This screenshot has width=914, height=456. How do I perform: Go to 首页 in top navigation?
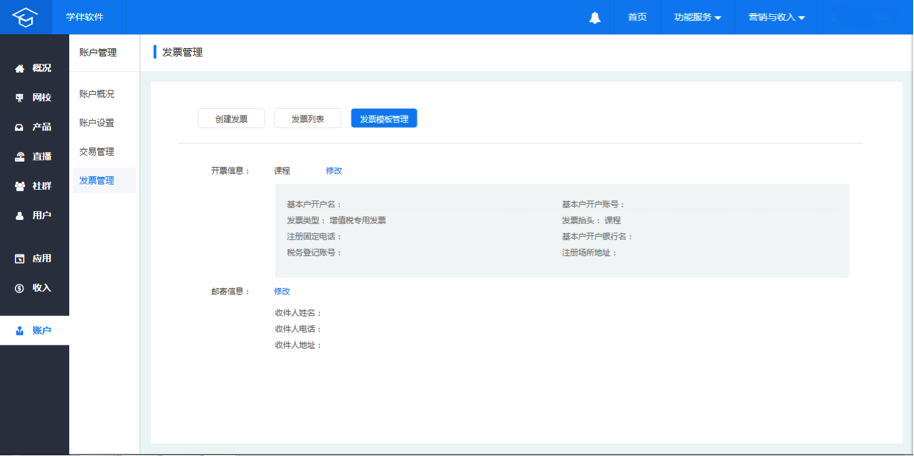point(637,17)
